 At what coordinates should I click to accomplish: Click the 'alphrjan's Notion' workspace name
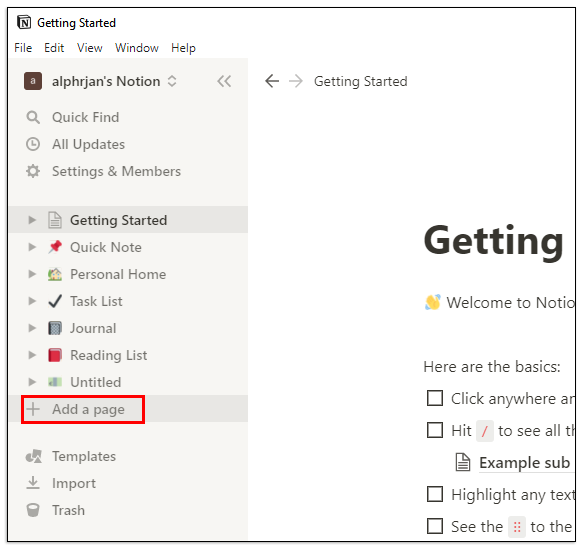coord(106,81)
